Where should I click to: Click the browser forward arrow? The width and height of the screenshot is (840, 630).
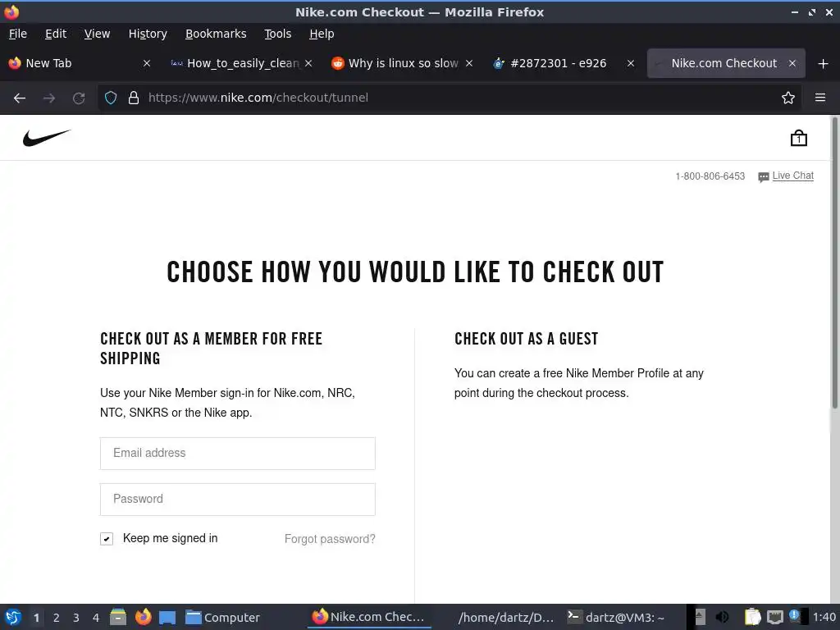pos(49,98)
